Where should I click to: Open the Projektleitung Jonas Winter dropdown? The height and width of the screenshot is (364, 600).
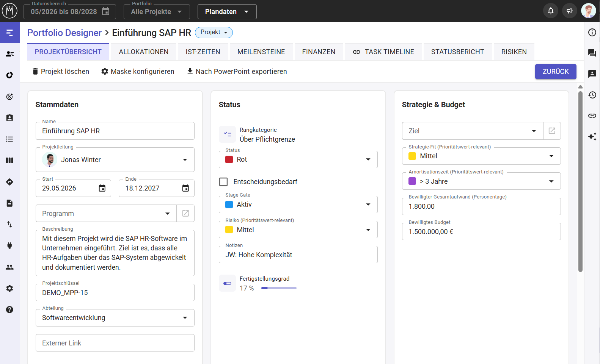pyautogui.click(x=115, y=160)
